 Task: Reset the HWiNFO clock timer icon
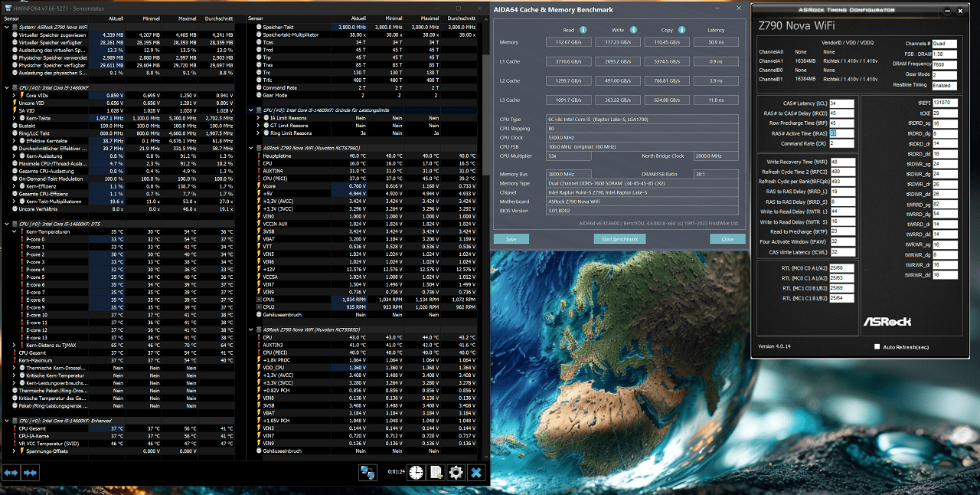coord(416,473)
